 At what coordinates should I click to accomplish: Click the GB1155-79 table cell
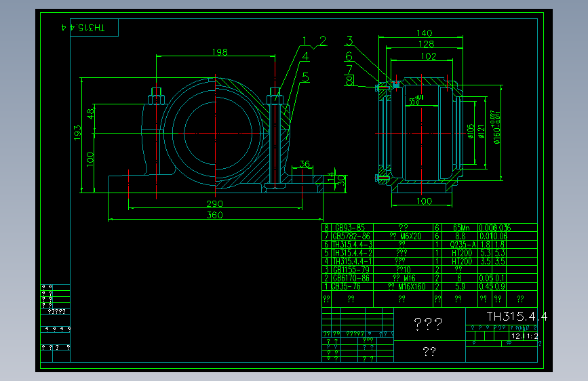[351, 270]
